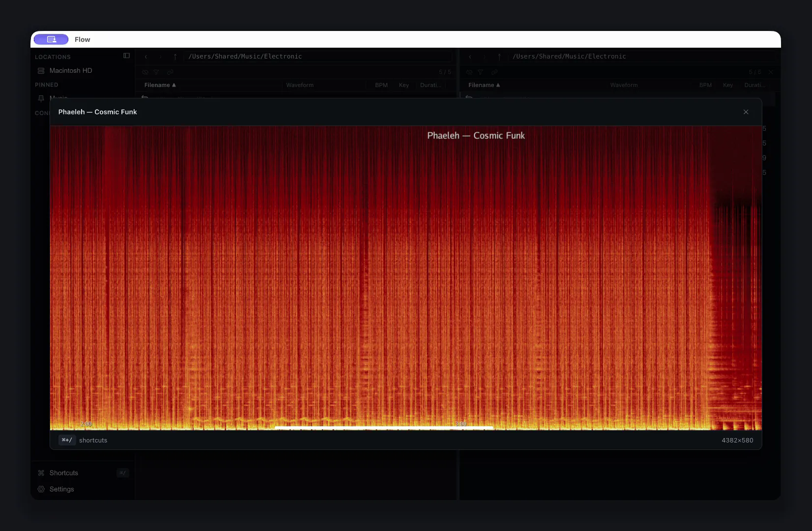Viewport: 812px width, 531px height.
Task: Sort left pane by Waveform column
Action: tap(300, 85)
